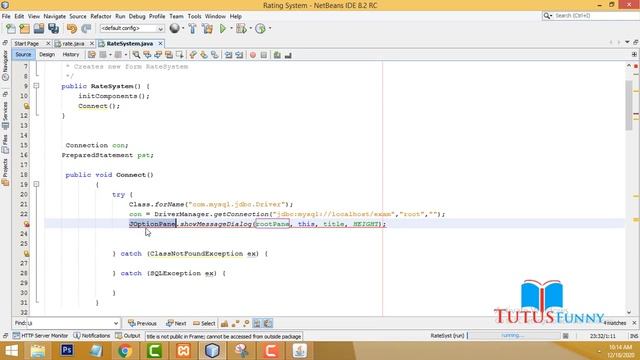
Task: Collapse the RateSystem constructor fold
Action: coord(36,86)
